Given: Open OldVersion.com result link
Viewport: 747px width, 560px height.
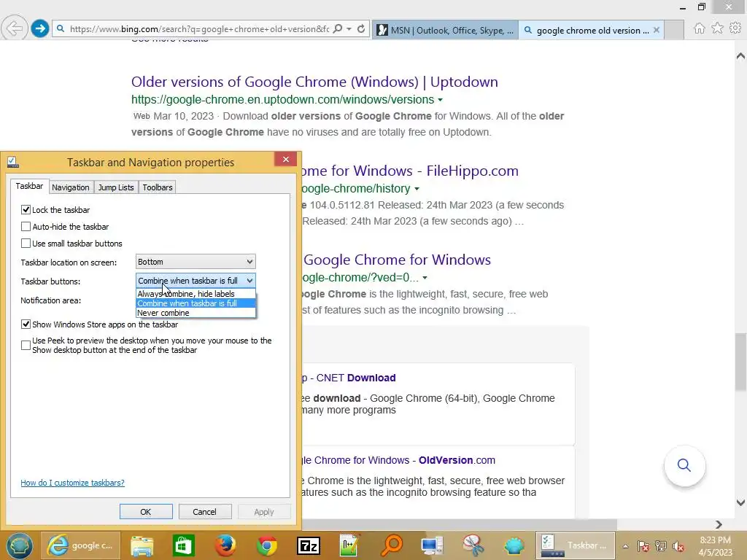Looking at the screenshot, I should pos(399,461).
